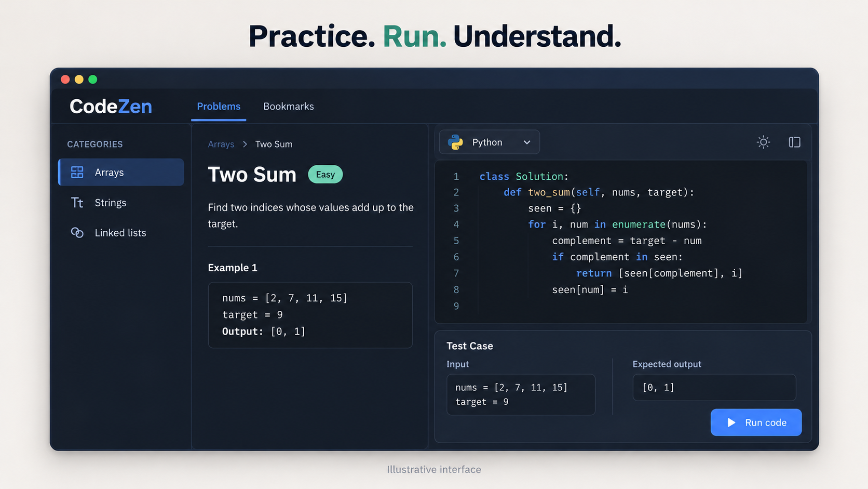
Task: Click the play triangle icon on Run code
Action: click(731, 422)
